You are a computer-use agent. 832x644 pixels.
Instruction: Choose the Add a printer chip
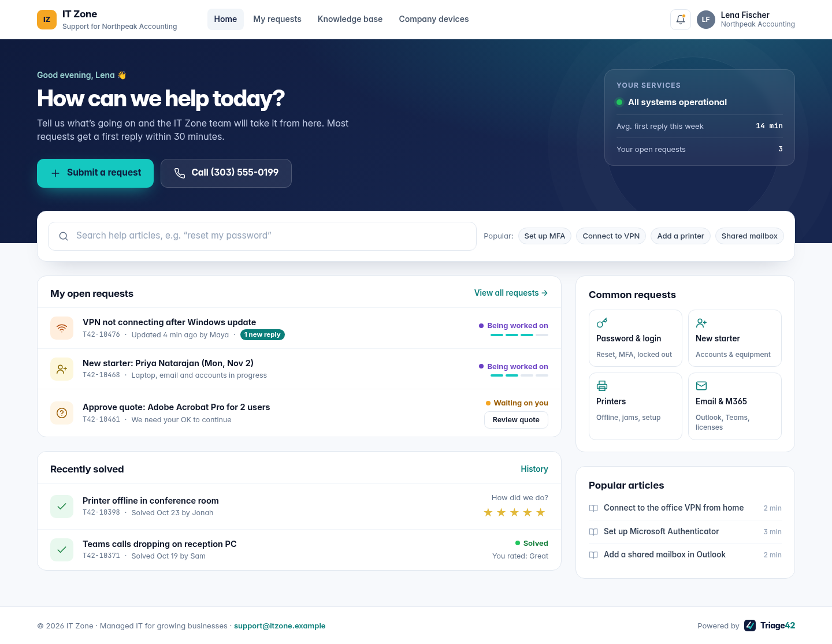click(x=681, y=236)
